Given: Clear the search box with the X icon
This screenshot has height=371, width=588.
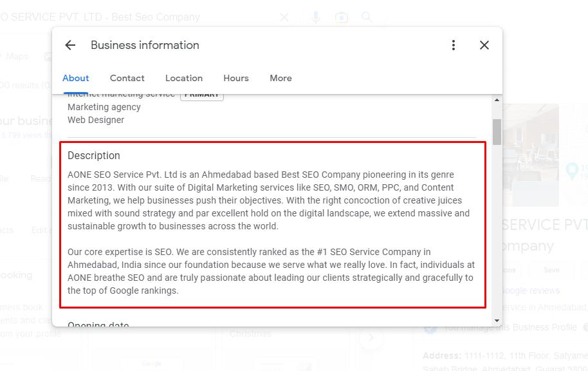Looking at the screenshot, I should [284, 17].
